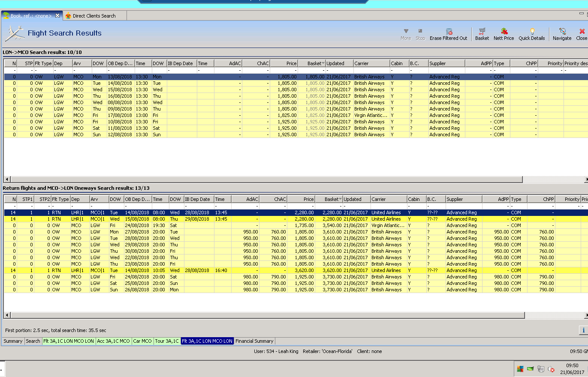Select the Car MCO tab
The width and height of the screenshot is (588, 377).
point(142,341)
